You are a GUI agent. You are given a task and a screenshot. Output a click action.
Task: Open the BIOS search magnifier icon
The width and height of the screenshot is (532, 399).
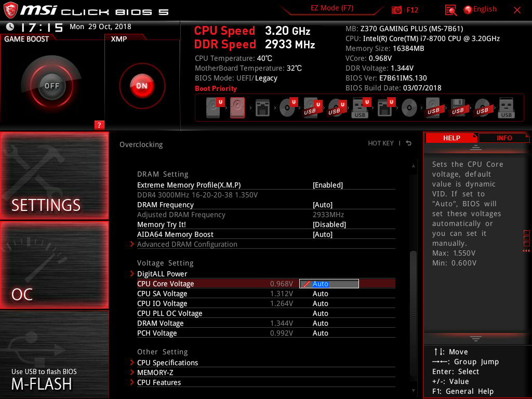(450, 10)
